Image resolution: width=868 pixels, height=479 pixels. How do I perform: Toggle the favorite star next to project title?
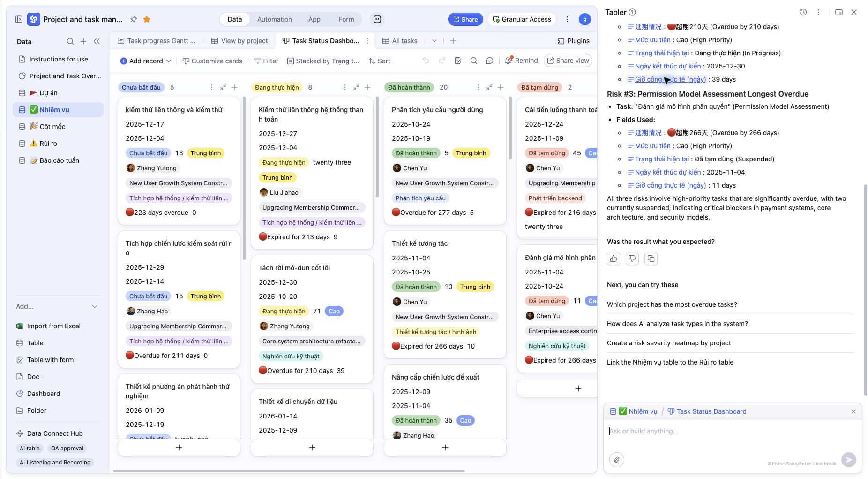tap(147, 19)
